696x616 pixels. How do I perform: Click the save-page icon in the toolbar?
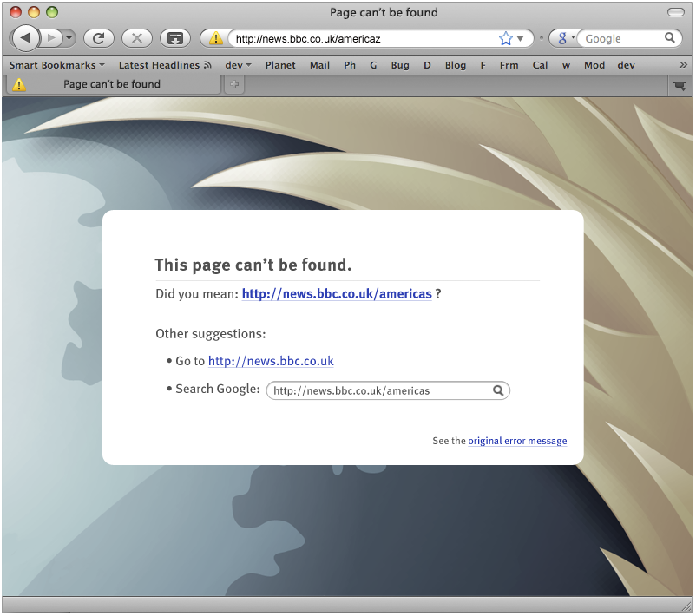click(175, 38)
